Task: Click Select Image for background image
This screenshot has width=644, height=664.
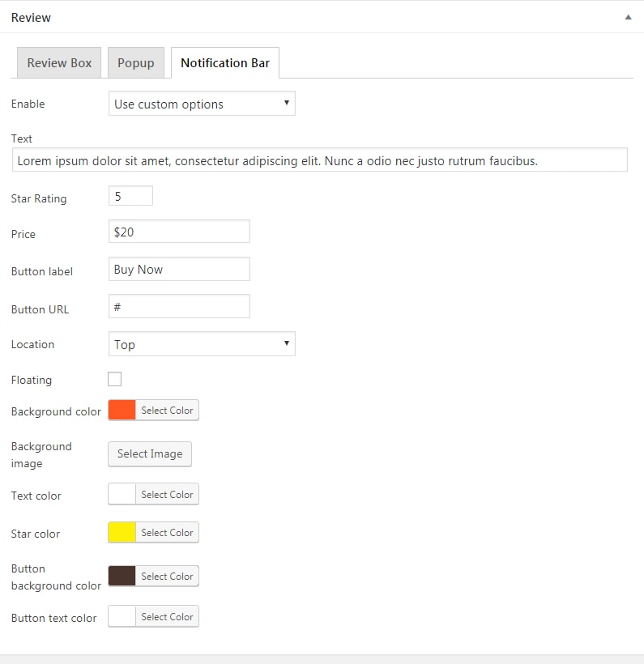Action: click(150, 454)
